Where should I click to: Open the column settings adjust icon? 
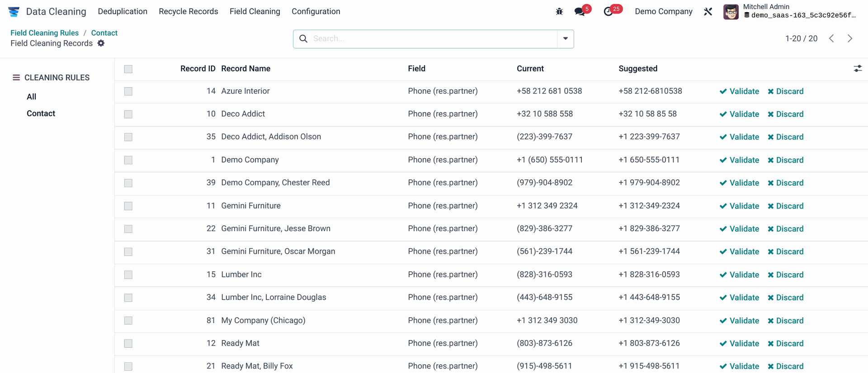pos(858,69)
